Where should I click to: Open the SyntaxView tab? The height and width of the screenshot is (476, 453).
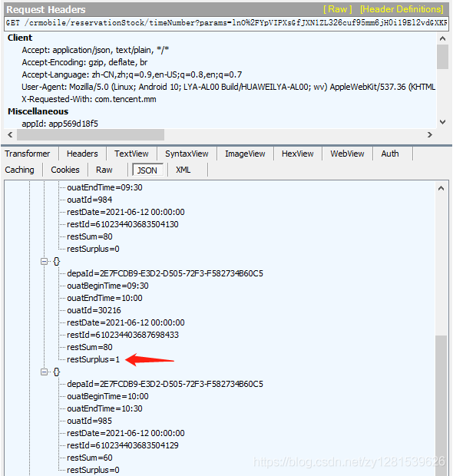coord(187,154)
